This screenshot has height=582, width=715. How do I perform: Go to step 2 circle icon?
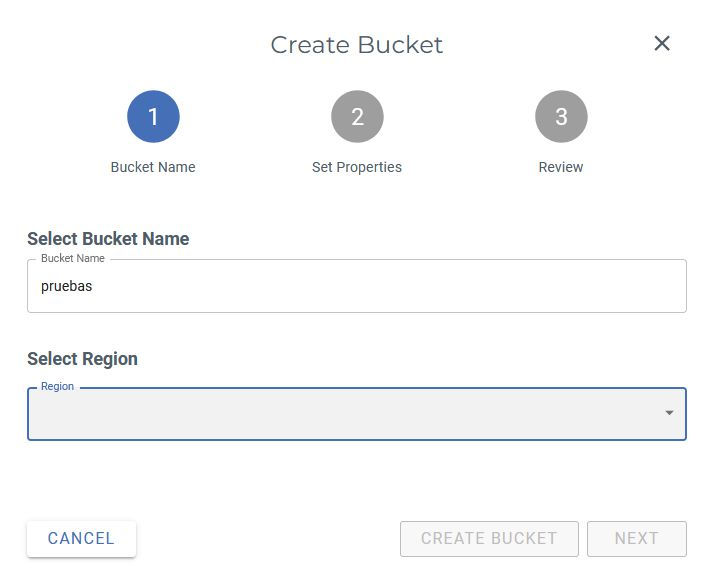click(x=357, y=117)
